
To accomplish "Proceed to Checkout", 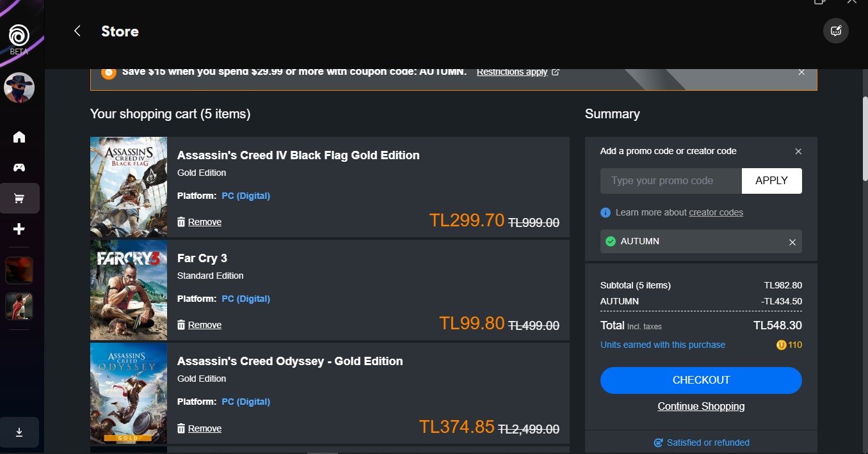I will point(701,380).
